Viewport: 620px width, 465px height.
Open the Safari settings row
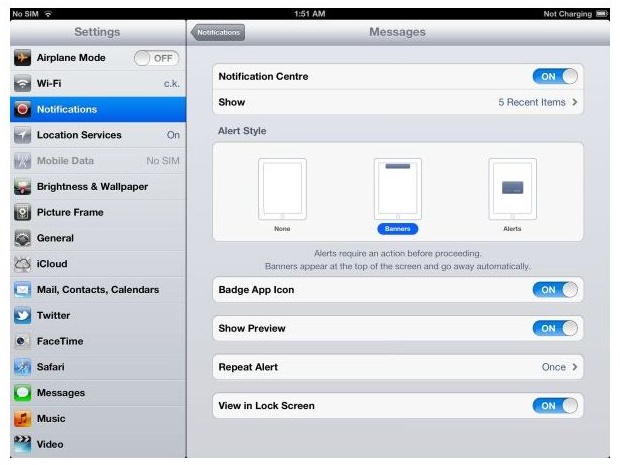98,367
